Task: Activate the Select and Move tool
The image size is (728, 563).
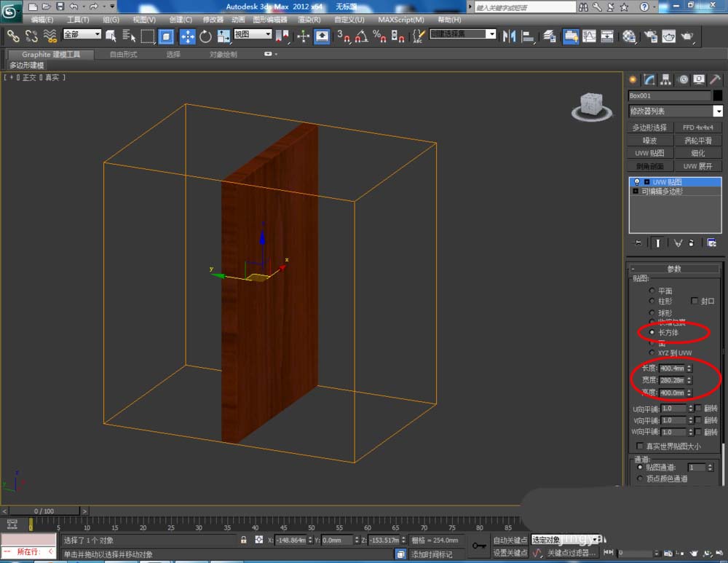Action: tap(187, 36)
